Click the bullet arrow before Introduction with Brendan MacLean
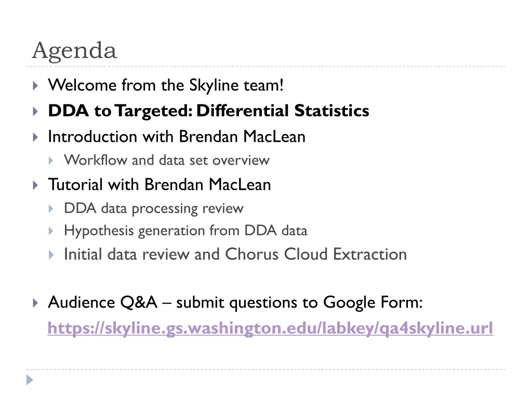 click(35, 137)
